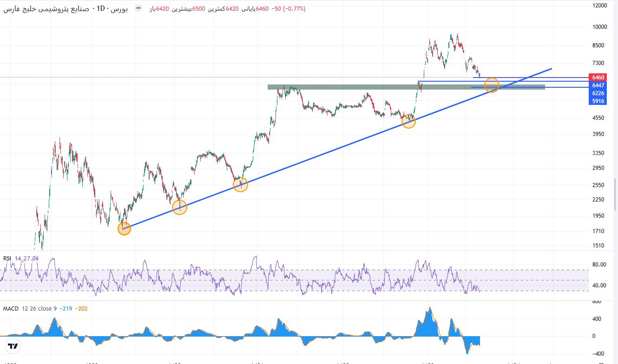Open the RSI indicator legend
The image size is (618, 364).
7,259
